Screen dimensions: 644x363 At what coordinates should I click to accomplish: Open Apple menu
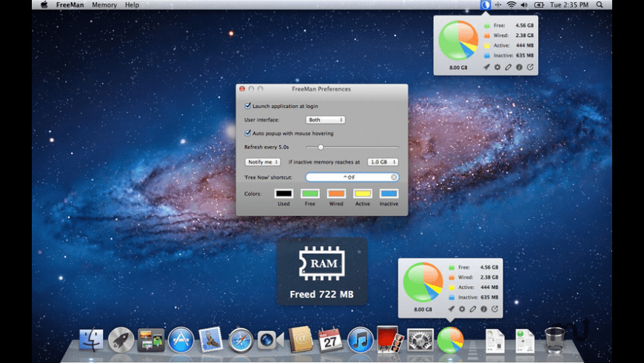[44, 5]
